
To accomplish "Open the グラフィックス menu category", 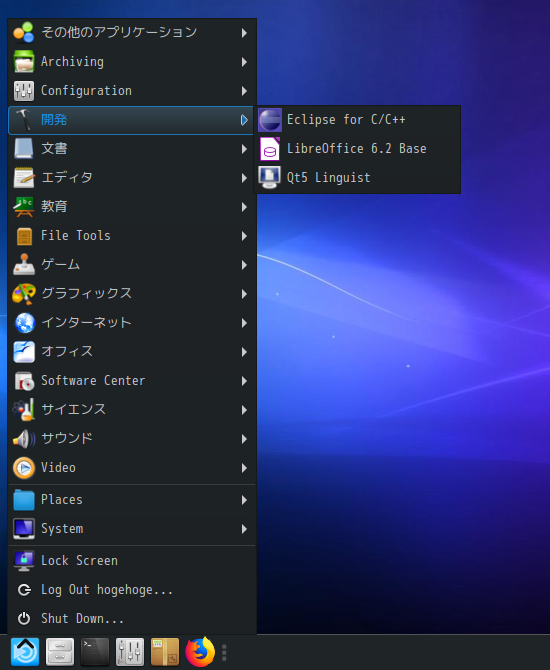I will point(132,294).
